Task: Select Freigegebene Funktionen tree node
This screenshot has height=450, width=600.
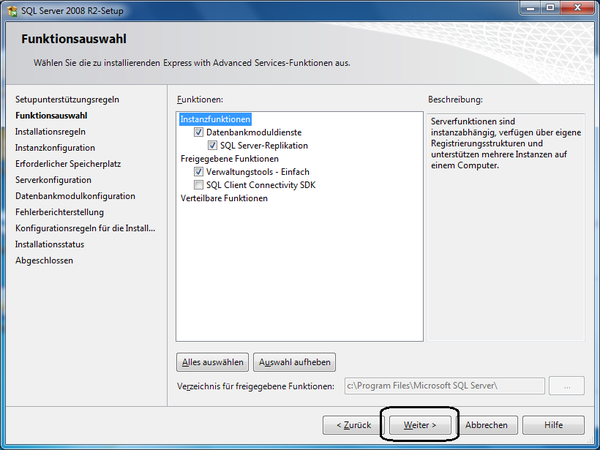Action: (230, 159)
